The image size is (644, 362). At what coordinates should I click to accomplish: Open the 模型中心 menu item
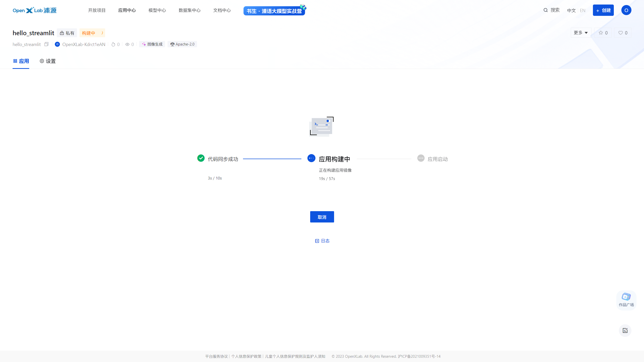pyautogui.click(x=157, y=10)
